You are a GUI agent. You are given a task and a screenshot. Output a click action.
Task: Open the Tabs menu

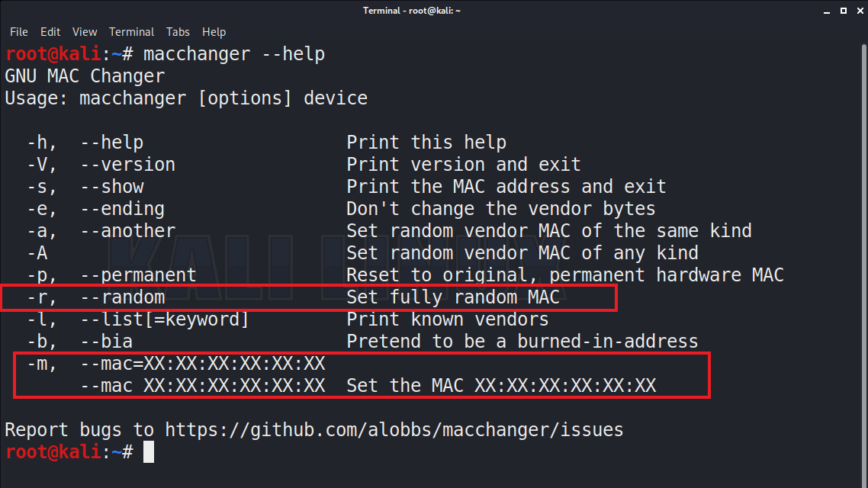coord(178,32)
